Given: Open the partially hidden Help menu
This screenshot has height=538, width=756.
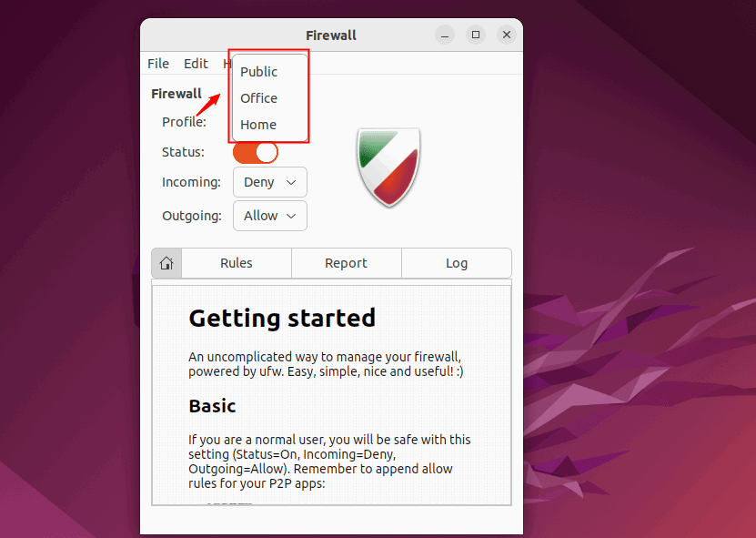Looking at the screenshot, I should [227, 64].
